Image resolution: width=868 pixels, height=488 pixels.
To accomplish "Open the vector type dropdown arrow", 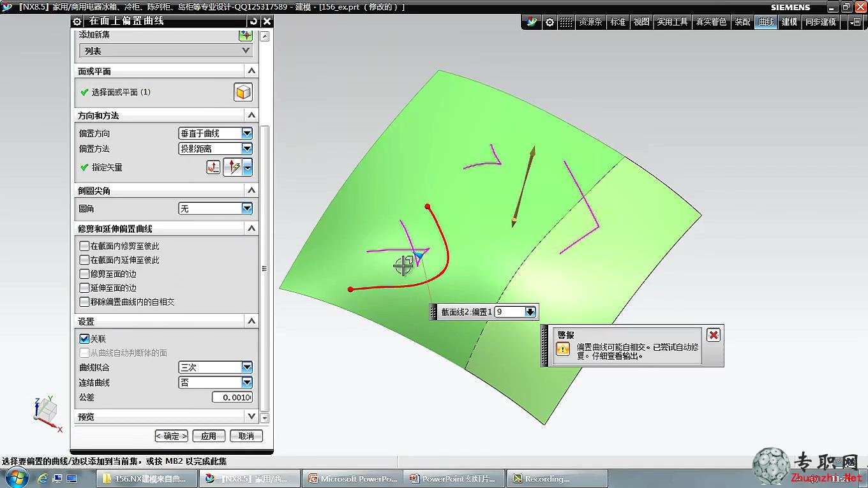I will point(248,167).
